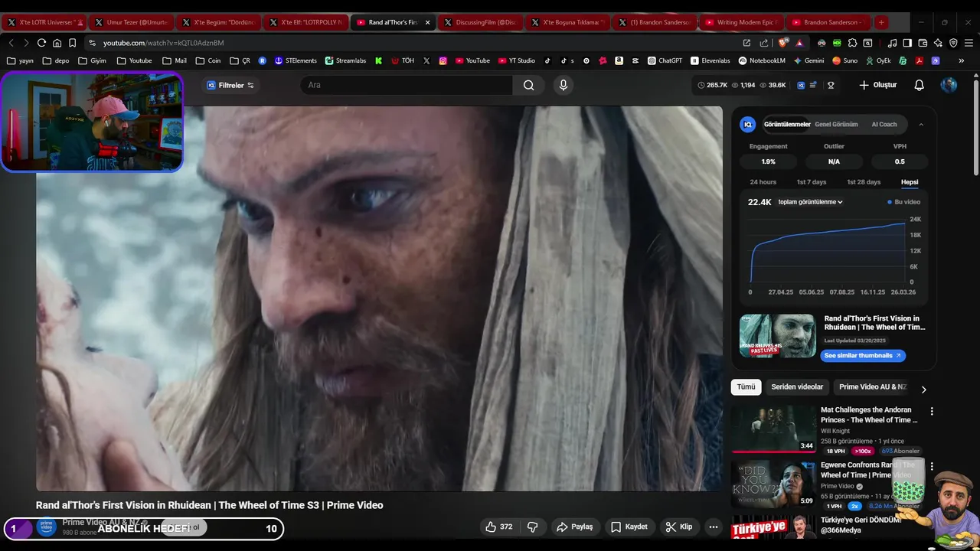The width and height of the screenshot is (980, 551).
Task: Switch to Görüntülenmeler tab in vidIQ
Action: pos(787,124)
